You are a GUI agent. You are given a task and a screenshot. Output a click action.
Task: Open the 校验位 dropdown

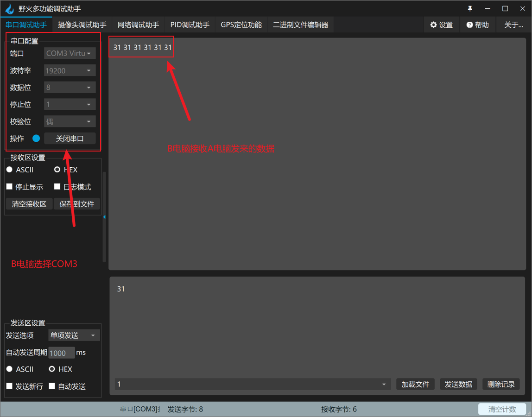pyautogui.click(x=70, y=121)
